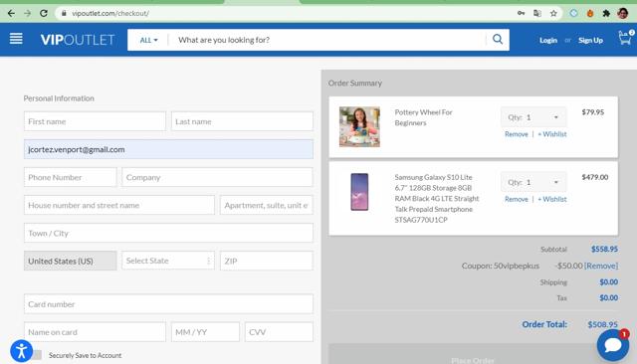Focus the Last name field

pyautogui.click(x=242, y=121)
